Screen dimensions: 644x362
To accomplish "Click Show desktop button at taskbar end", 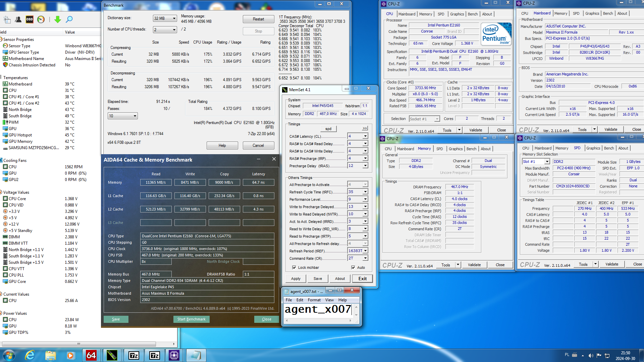I will (641, 355).
